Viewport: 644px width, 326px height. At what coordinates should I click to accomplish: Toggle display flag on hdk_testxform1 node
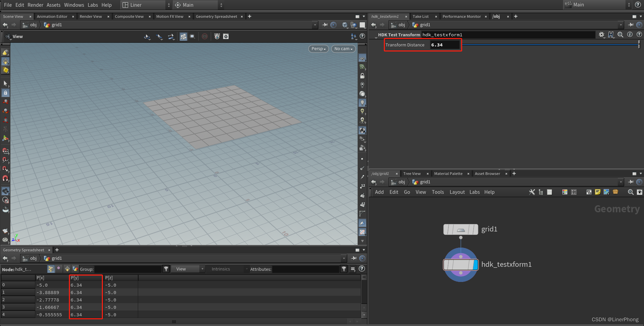tap(476, 265)
